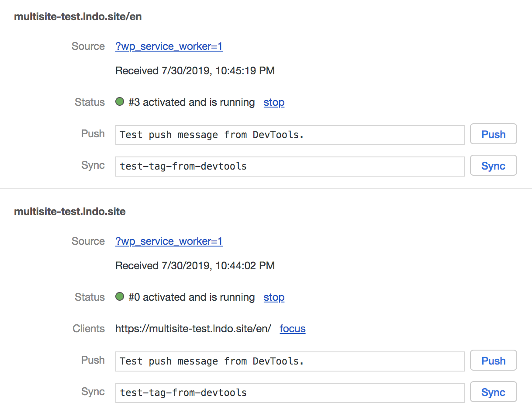The width and height of the screenshot is (532, 410).
Task: Select the root worker's Sync tag input field
Action: coord(290,393)
